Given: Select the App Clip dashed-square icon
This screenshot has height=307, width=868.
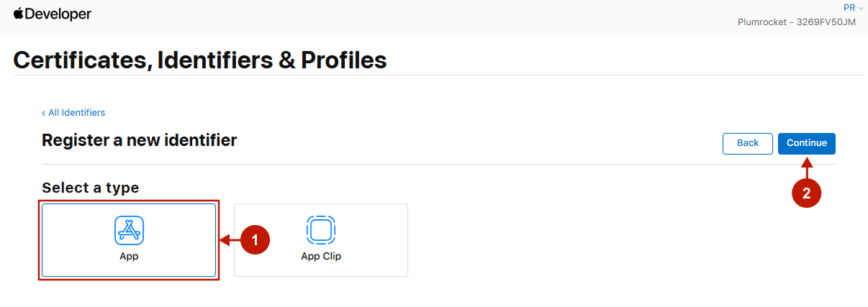Looking at the screenshot, I should click(x=321, y=230).
